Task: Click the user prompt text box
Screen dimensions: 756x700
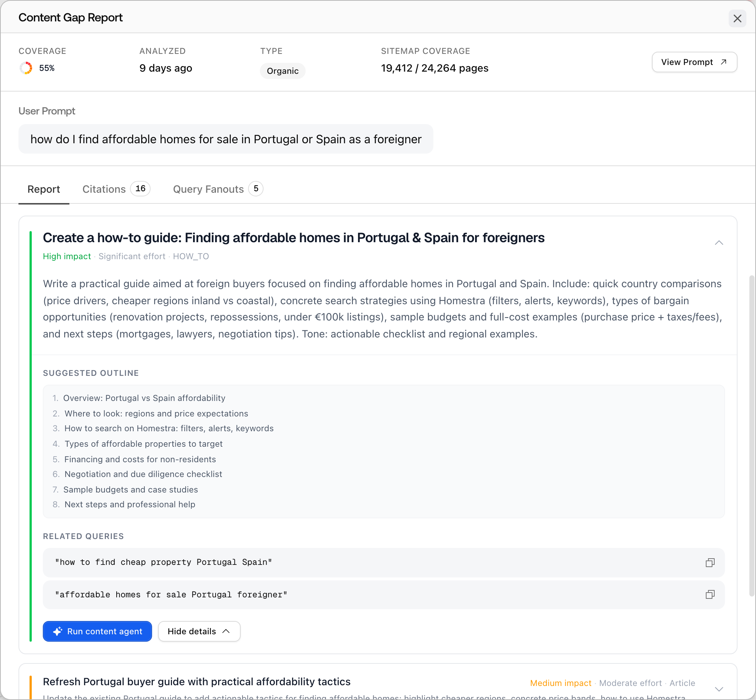Action: pos(226,139)
